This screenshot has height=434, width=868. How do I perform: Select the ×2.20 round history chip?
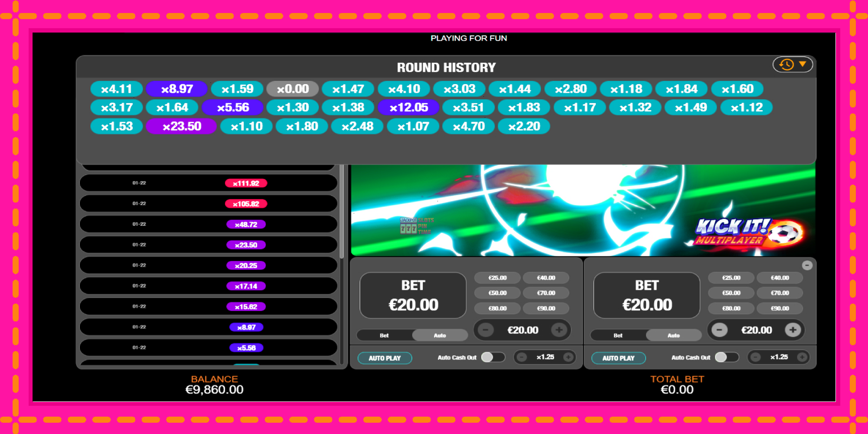pos(524,126)
